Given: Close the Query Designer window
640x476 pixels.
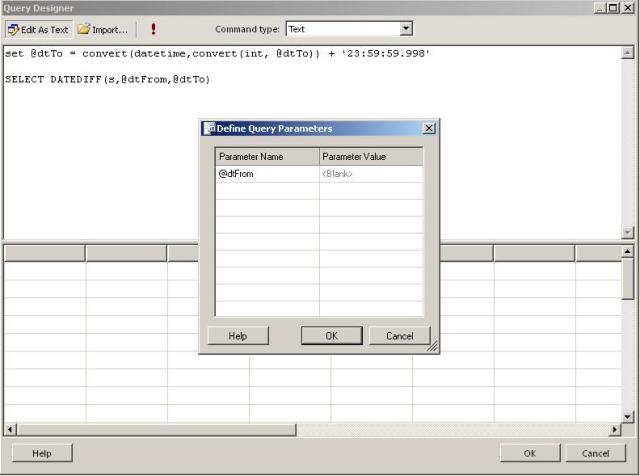Looking at the screenshot, I should 627,7.
